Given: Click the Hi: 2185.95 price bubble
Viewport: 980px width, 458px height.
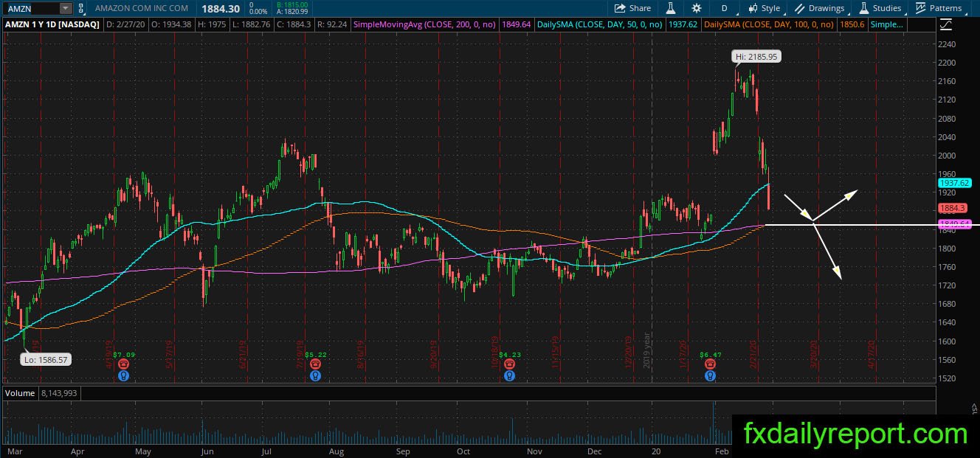Looking at the screenshot, I should (x=756, y=56).
